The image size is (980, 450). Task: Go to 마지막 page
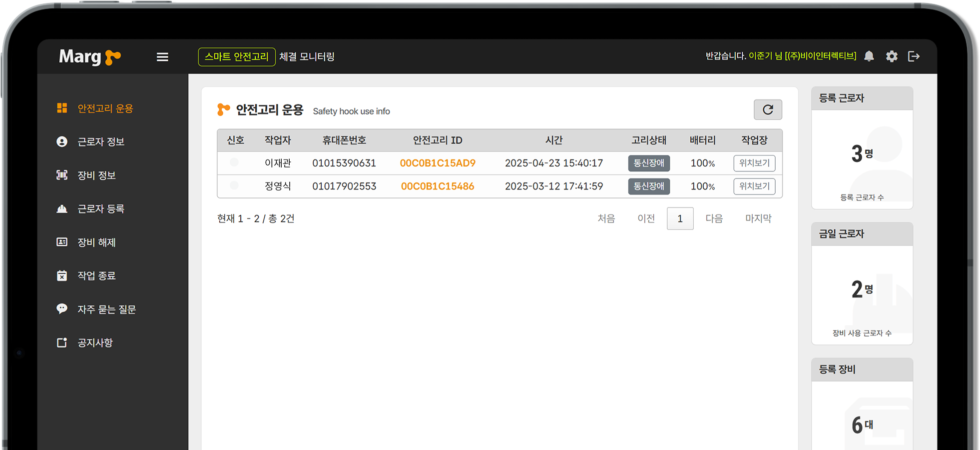click(758, 218)
